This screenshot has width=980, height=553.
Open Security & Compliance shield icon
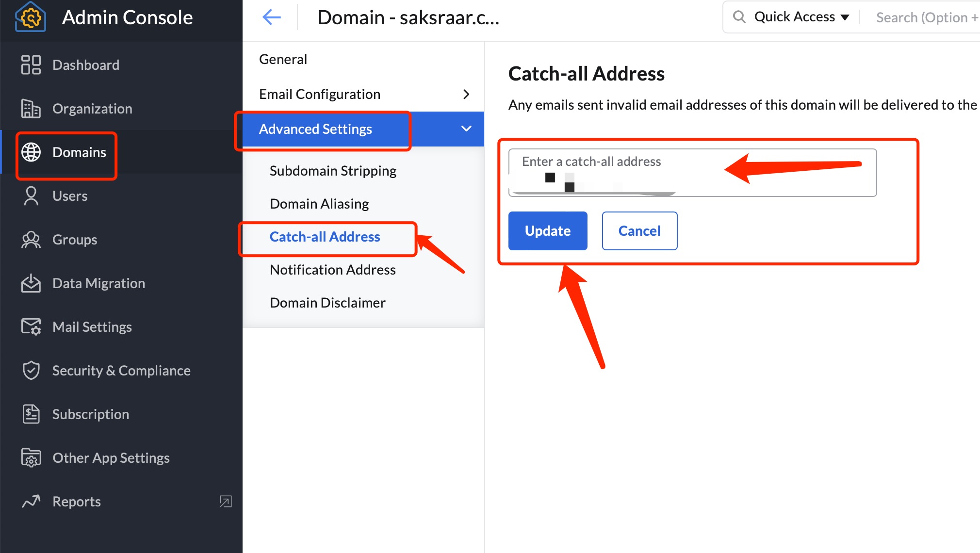(x=30, y=370)
